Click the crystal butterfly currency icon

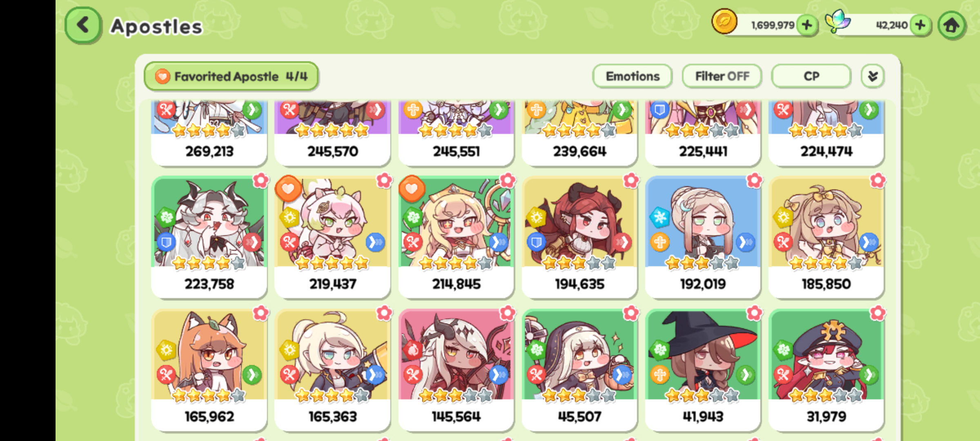click(x=837, y=21)
